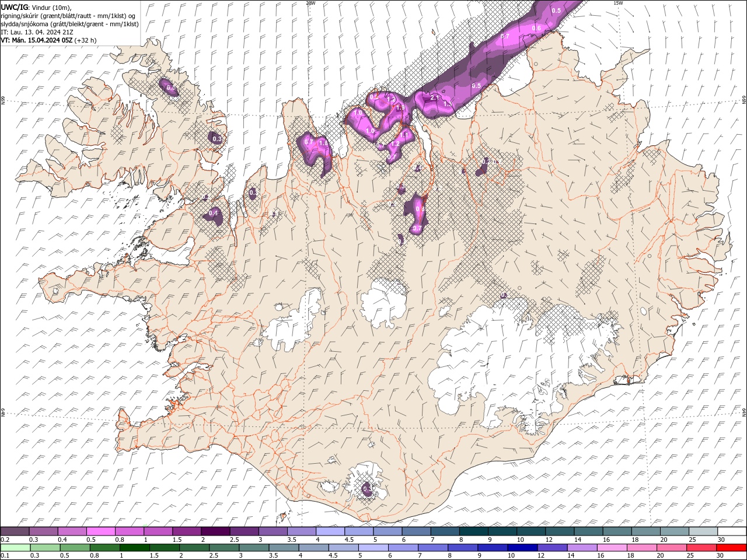
Task: Click the '2.1' precipitation value on map
Action: [x=434, y=98]
